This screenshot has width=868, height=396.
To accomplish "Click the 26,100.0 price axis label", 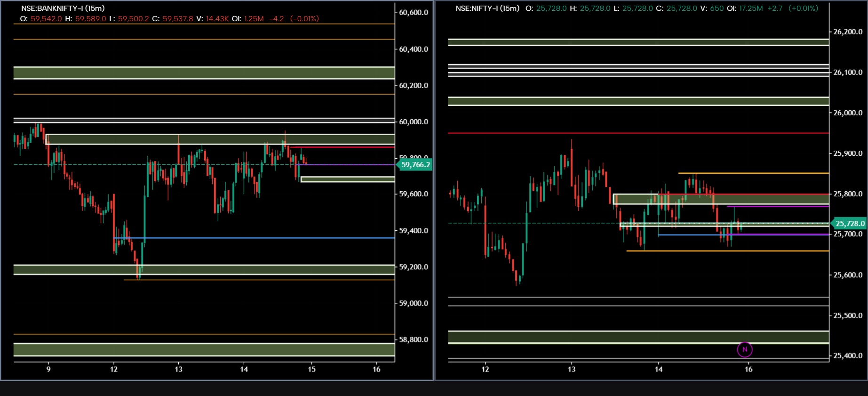I will pos(848,73).
